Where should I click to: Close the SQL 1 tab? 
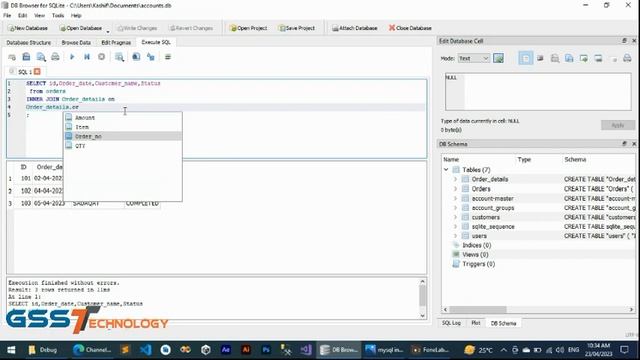point(37,72)
